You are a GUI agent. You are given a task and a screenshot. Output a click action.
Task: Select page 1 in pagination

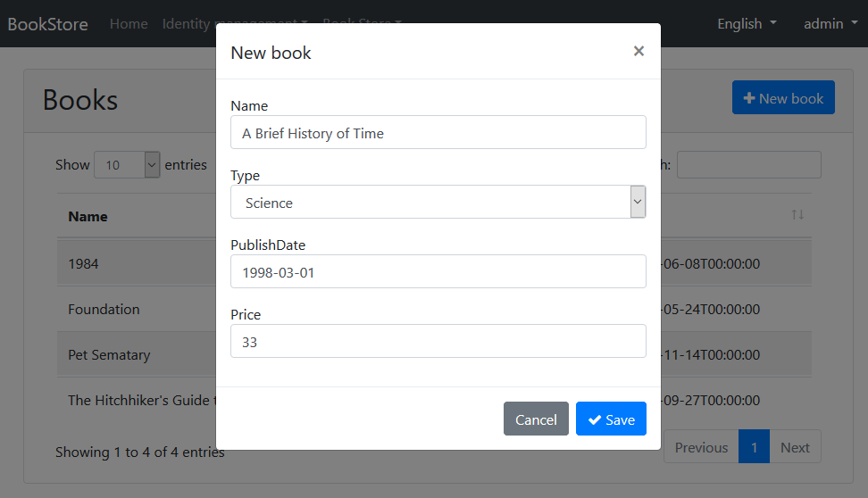pos(754,447)
